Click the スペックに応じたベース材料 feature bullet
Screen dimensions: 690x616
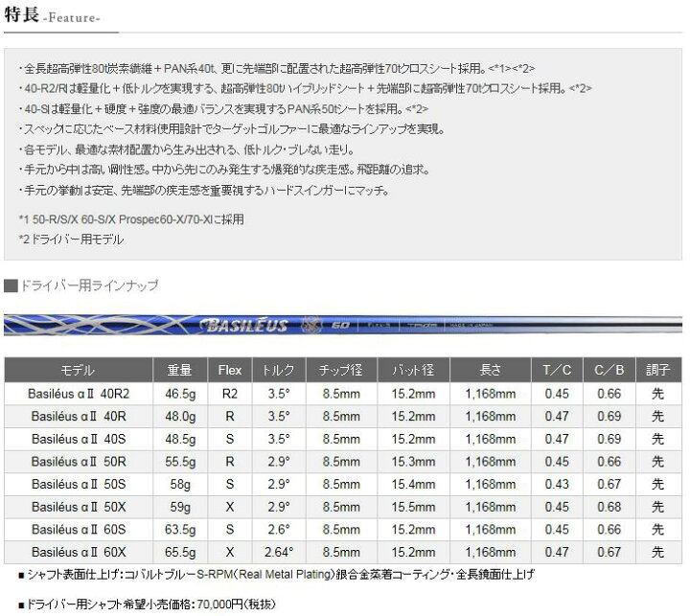point(232,129)
